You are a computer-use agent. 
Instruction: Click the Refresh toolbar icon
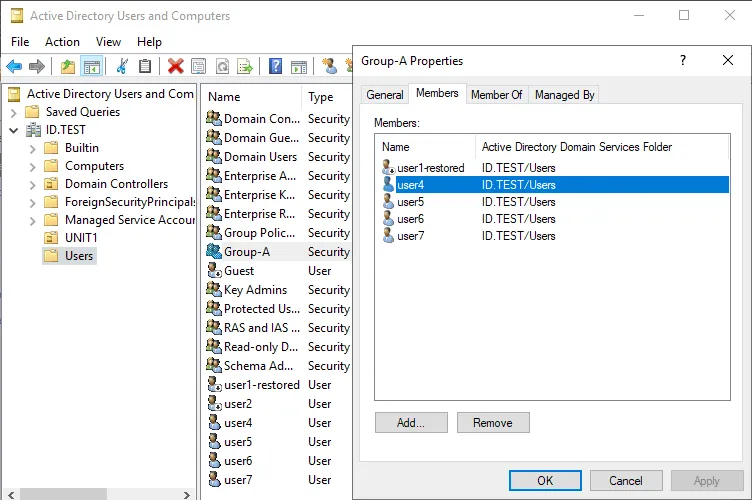[x=222, y=66]
